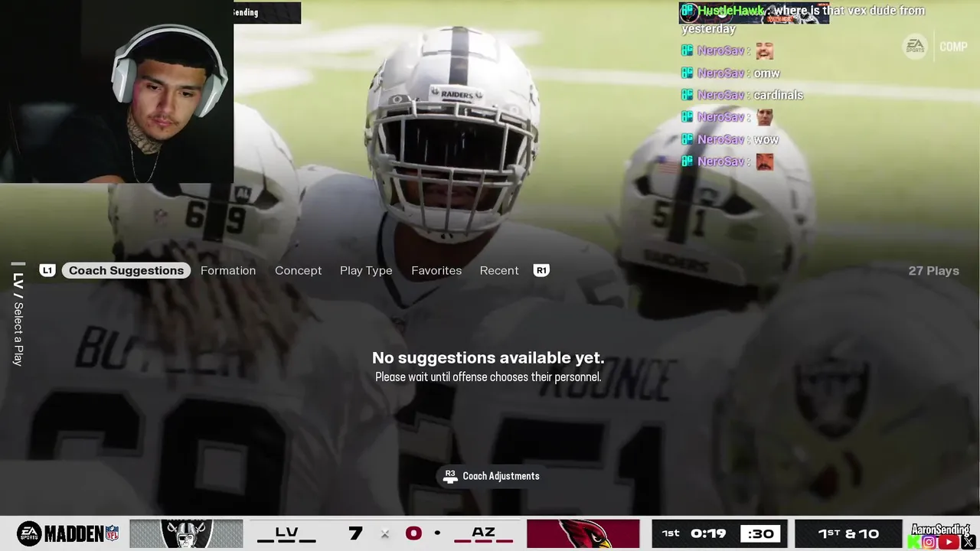Click the badge icon beside the 'cardinals' message
This screenshot has height=551, width=980.
687,95
